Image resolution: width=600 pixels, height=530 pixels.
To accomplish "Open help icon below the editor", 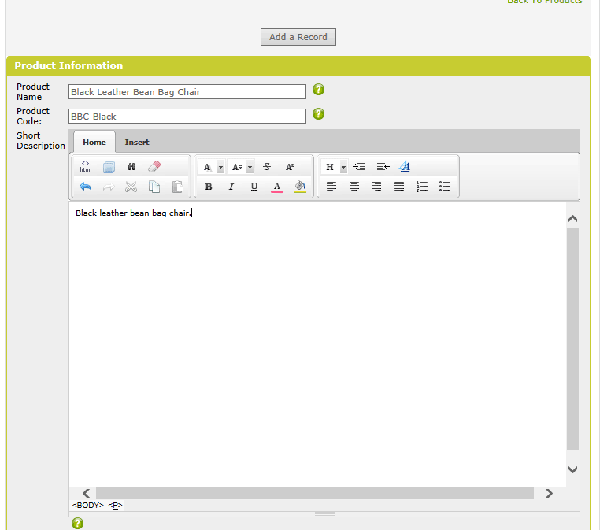I will coord(77,523).
